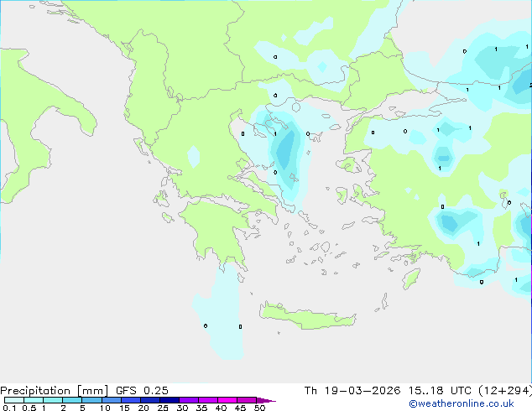Viewport: 532px width, 411px height.
Task: Pick the legend swatch between 45 and 50
Action: point(247,400)
